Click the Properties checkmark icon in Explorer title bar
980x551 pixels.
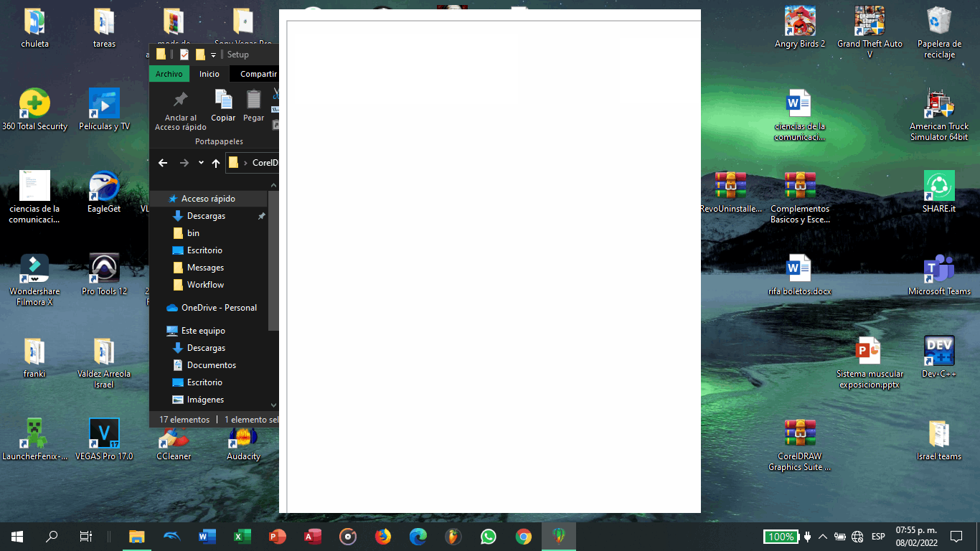[x=184, y=55]
